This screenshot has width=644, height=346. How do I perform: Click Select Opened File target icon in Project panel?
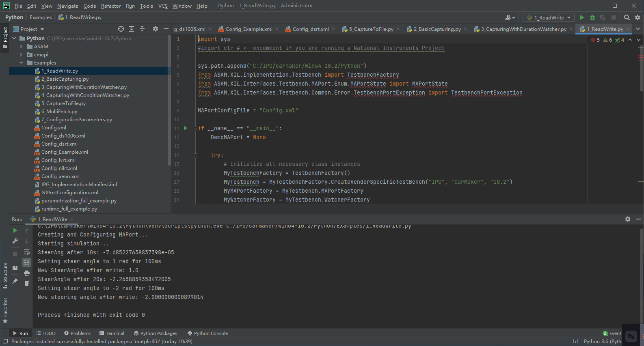pos(121,29)
